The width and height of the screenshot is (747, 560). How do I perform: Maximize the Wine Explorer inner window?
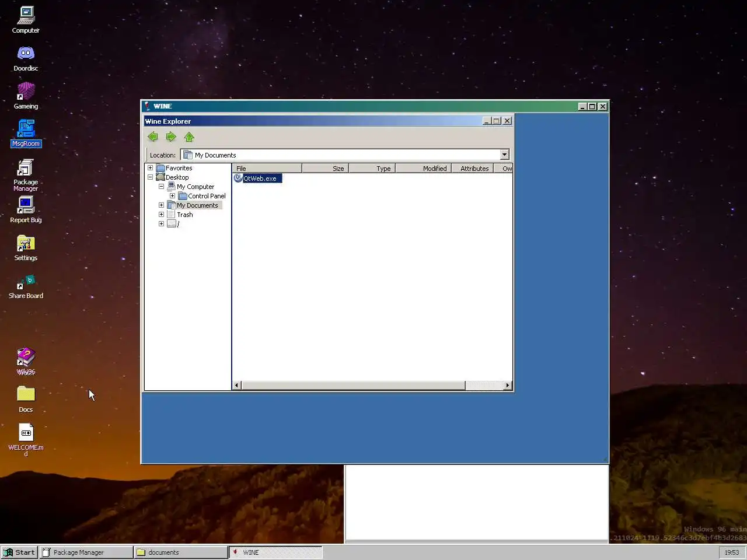(497, 121)
